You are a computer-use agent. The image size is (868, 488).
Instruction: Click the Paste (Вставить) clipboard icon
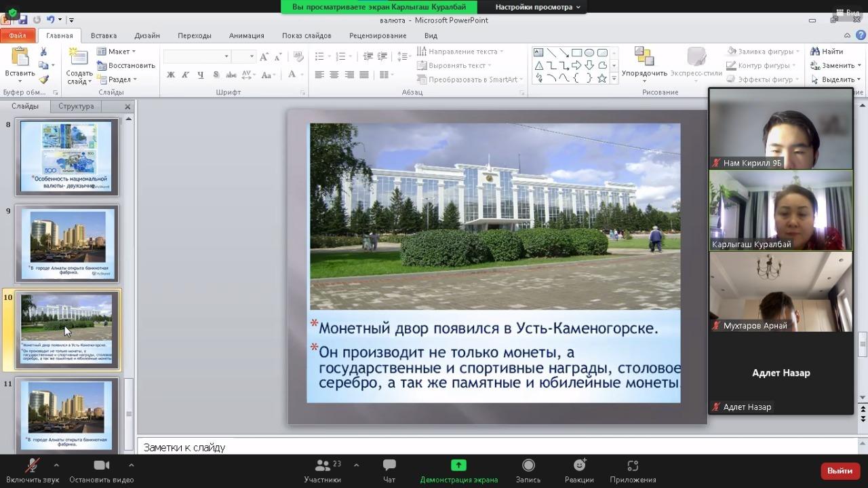point(20,58)
